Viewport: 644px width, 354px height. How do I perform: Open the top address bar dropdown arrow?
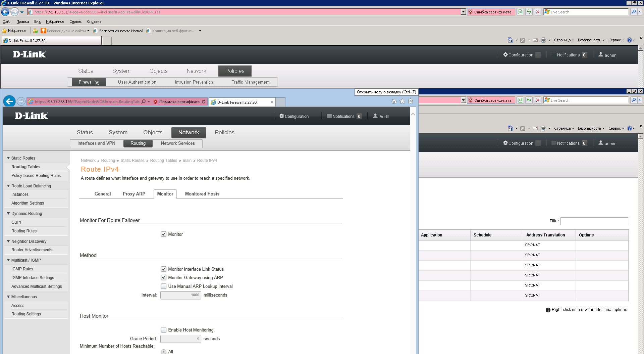point(463,12)
